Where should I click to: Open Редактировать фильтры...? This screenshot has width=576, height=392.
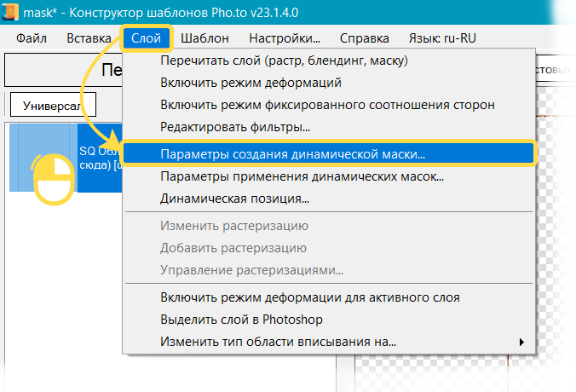click(x=235, y=127)
